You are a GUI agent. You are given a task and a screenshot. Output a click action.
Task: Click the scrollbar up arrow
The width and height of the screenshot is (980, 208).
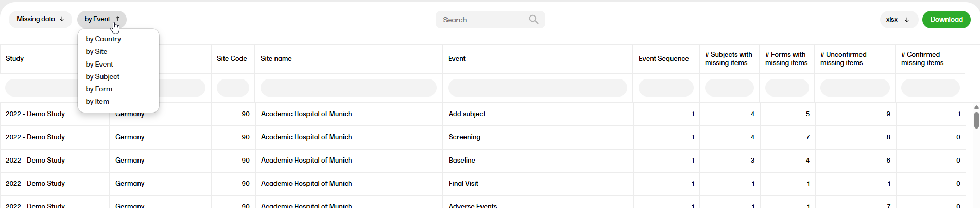pos(976,107)
